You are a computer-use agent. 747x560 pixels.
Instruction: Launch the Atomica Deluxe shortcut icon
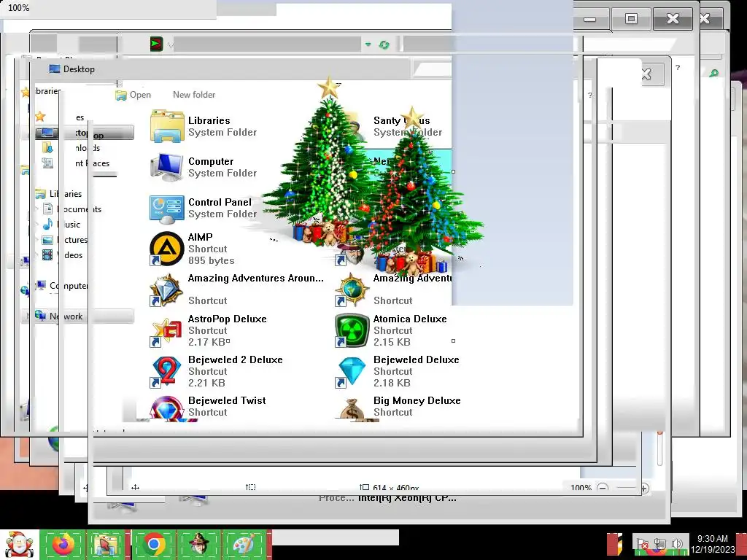pos(352,330)
